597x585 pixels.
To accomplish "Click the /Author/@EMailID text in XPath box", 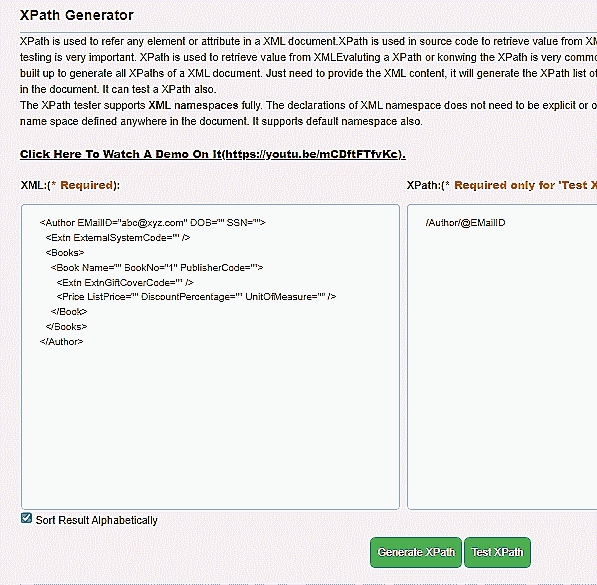I will tap(465, 223).
